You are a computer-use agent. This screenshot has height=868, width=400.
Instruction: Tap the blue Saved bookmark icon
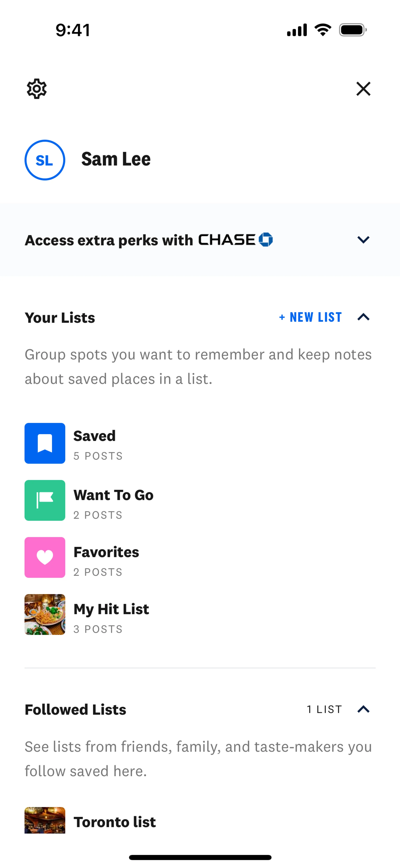click(45, 443)
